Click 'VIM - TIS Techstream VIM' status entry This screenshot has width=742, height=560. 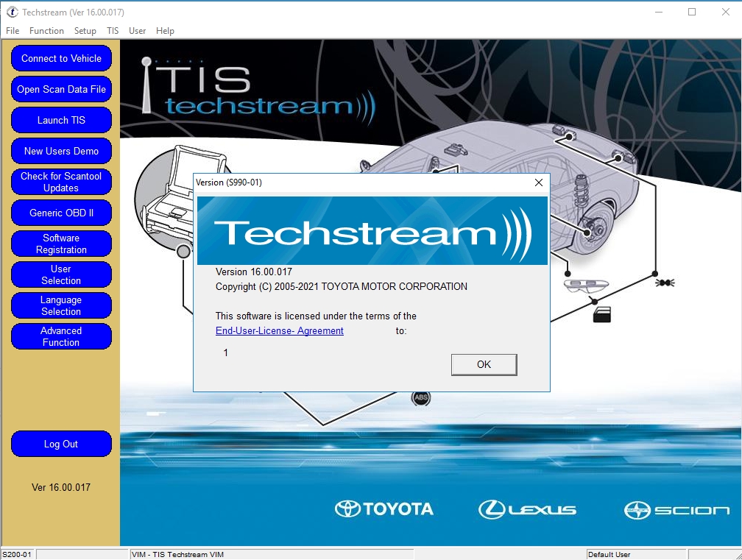pos(177,554)
